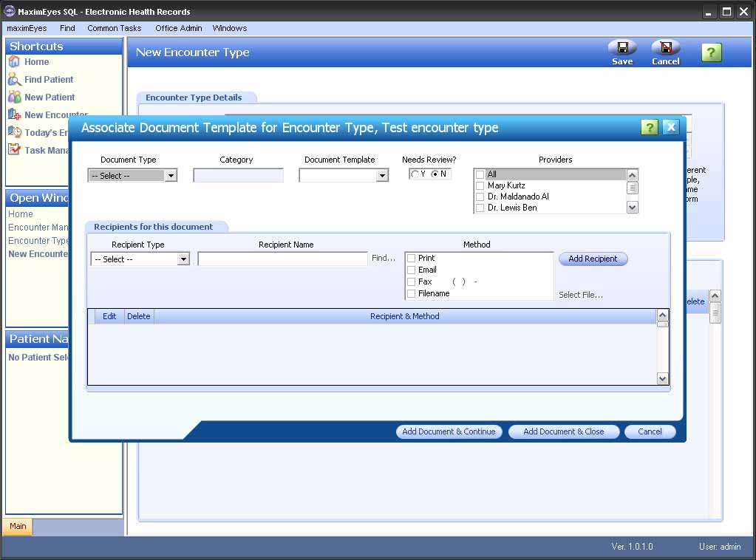This screenshot has height=560, width=756.
Task: Click Home in Open Windows list
Action: tap(21, 214)
